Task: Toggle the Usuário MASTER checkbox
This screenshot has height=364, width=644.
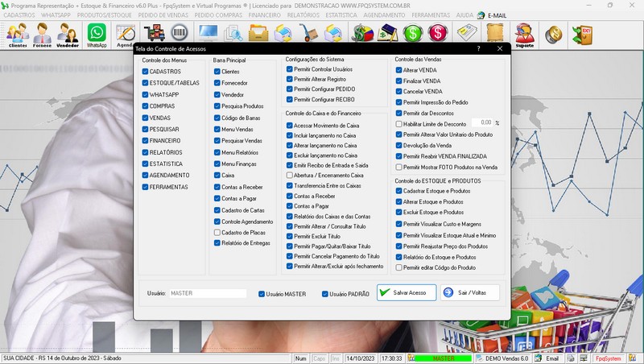Action: pos(262,294)
